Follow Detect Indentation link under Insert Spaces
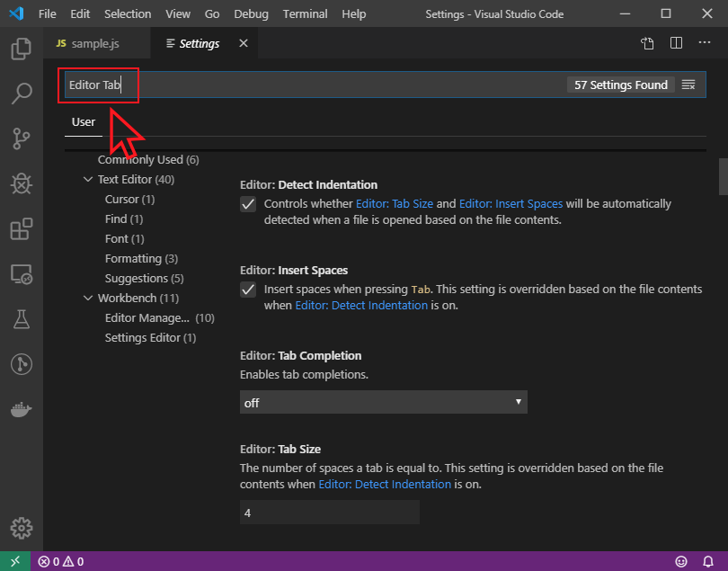Screen dimensions: 728x571 click(361, 305)
